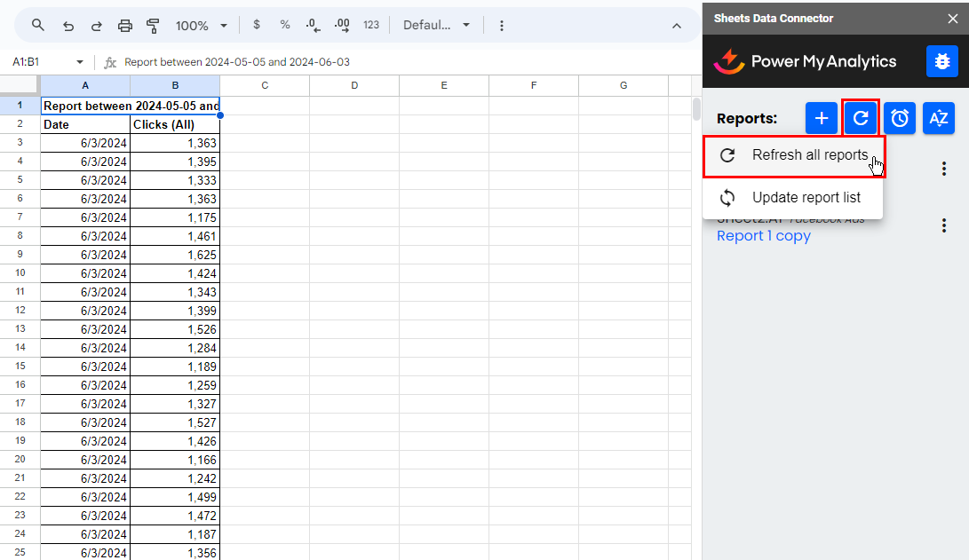Print the spreadsheet using printer icon

tap(124, 26)
